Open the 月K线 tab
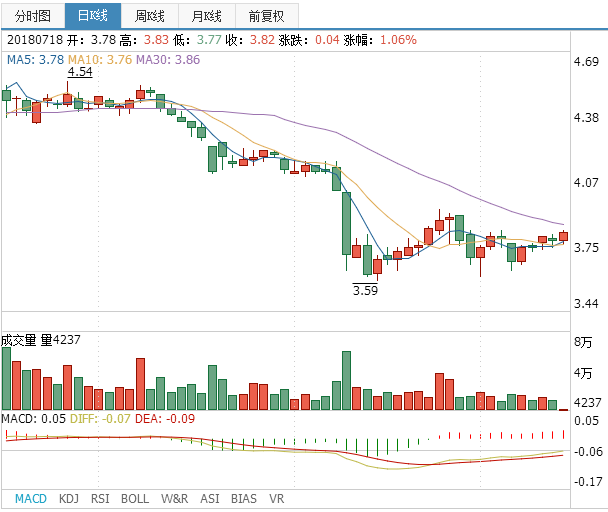 [x=207, y=16]
